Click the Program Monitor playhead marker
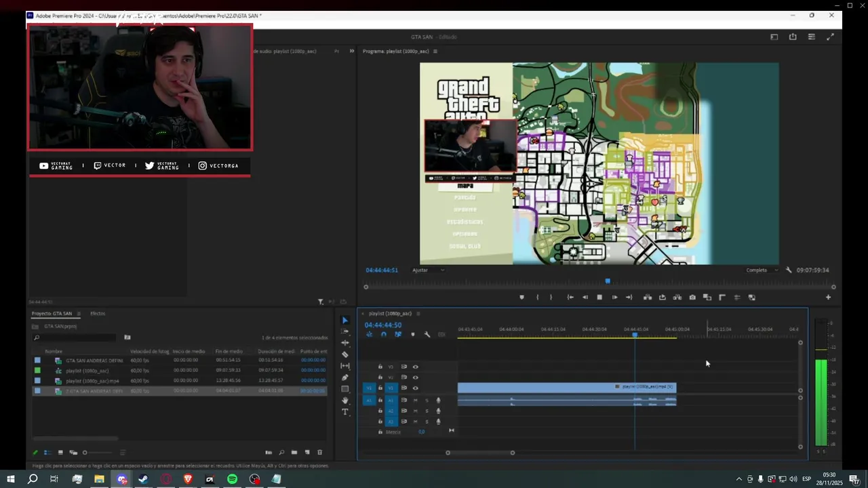The width and height of the screenshot is (868, 488). [608, 281]
